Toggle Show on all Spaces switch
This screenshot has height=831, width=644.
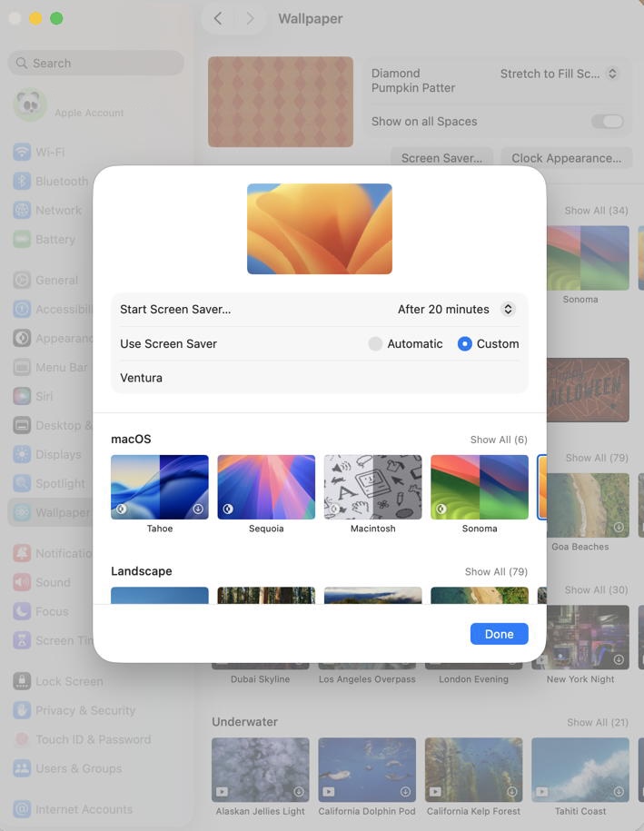(x=608, y=122)
